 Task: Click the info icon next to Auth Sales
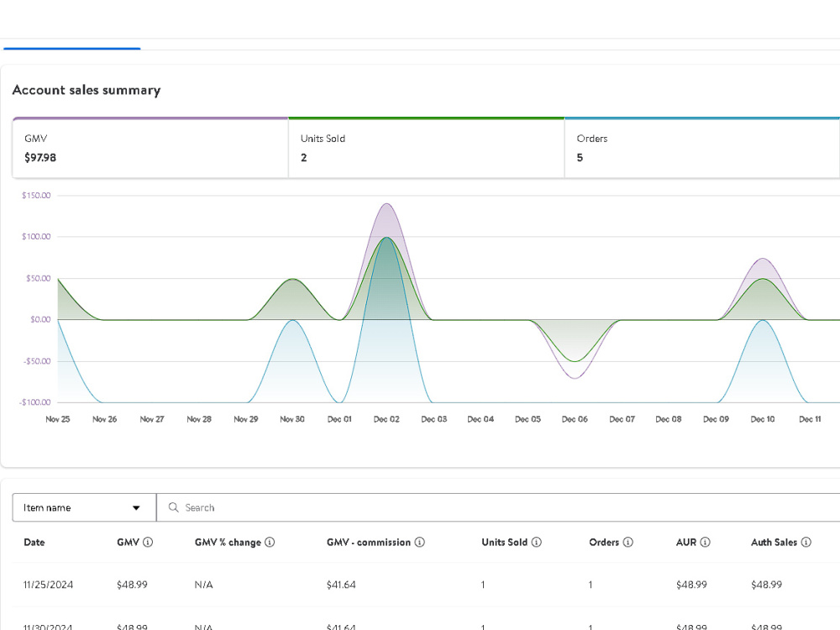pyautogui.click(x=806, y=542)
